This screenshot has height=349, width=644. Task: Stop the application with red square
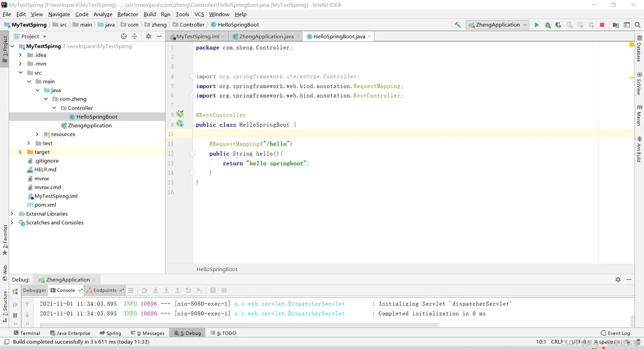pos(602,25)
